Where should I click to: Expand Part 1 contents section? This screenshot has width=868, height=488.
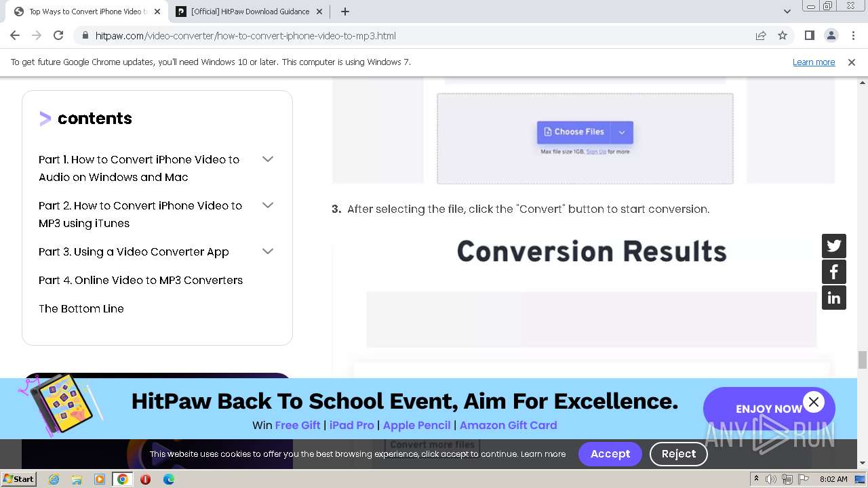coord(268,159)
